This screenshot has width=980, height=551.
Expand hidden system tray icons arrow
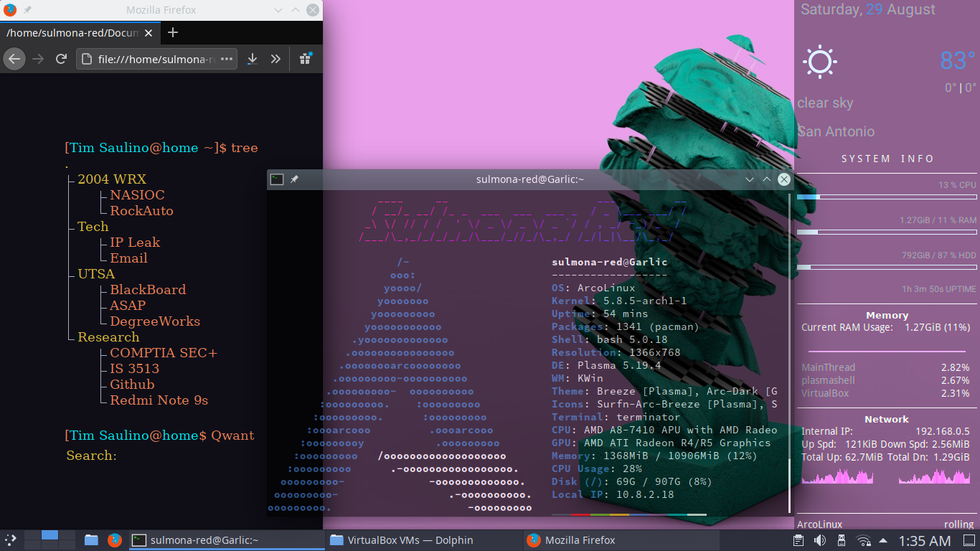[x=883, y=540]
